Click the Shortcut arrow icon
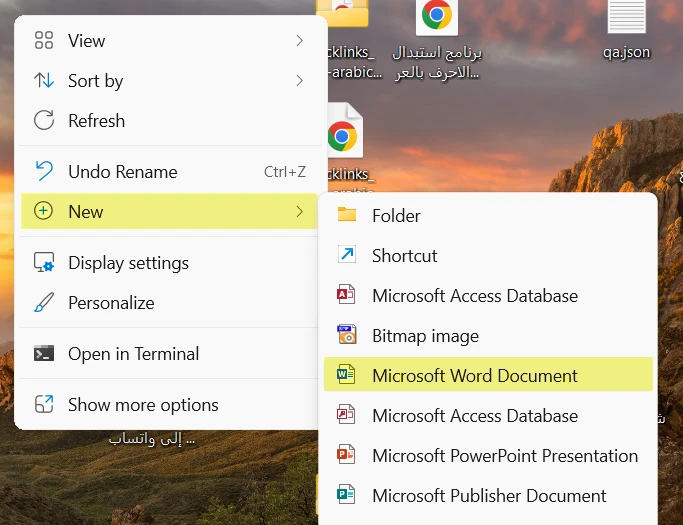 (347, 254)
